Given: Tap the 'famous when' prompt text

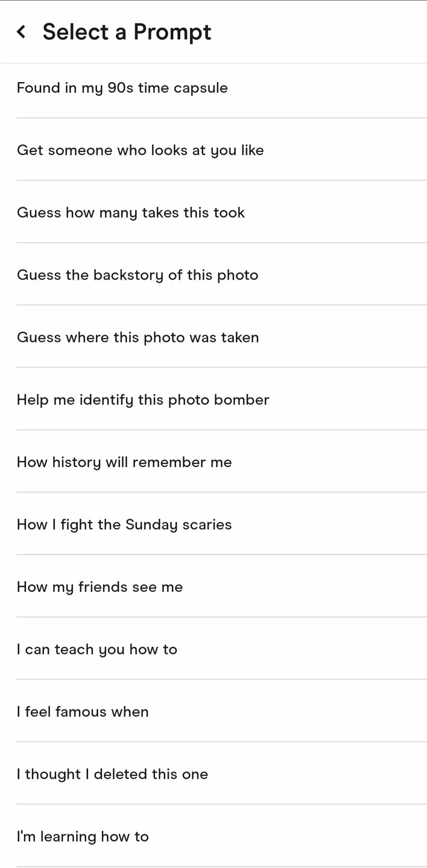Looking at the screenshot, I should 102,712.
